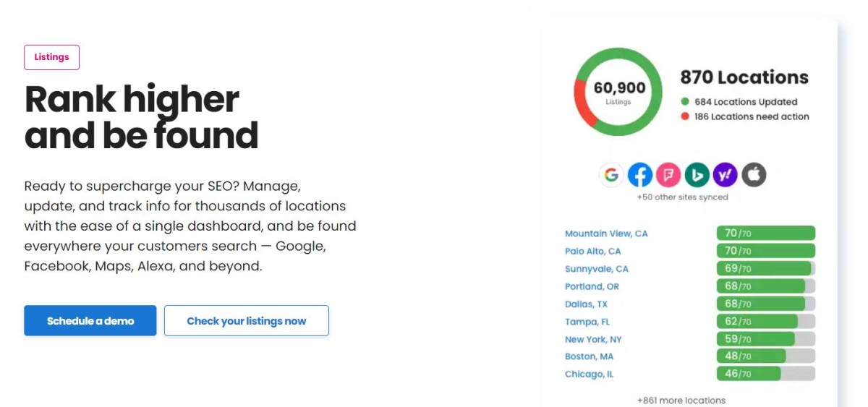Click the Yahoo icon
This screenshot has width=868, height=407.
tap(726, 174)
